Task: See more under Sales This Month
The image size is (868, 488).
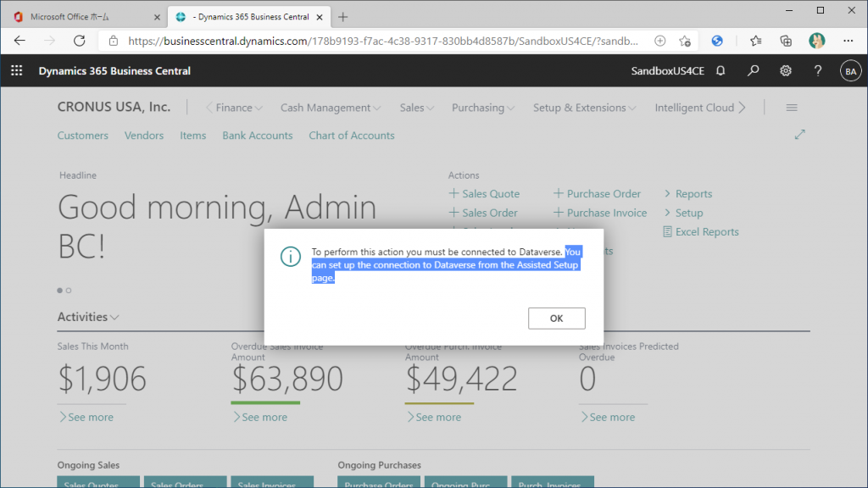Action: pos(86,417)
